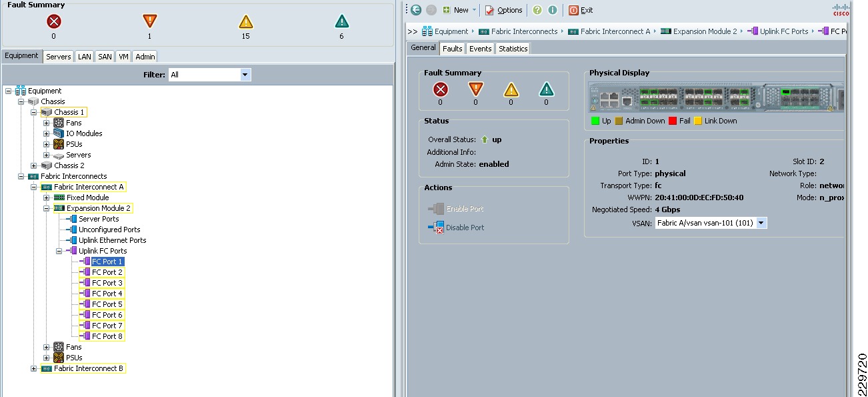Open the green help question mark icon

point(537,10)
